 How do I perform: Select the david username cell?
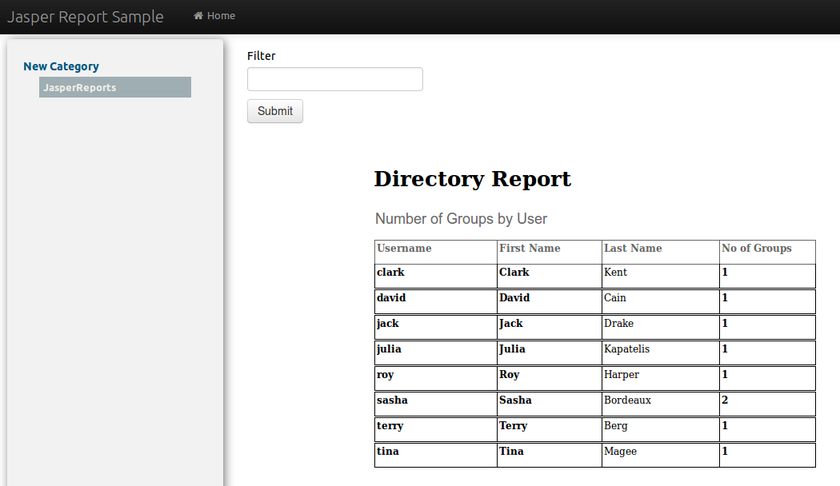pos(392,298)
